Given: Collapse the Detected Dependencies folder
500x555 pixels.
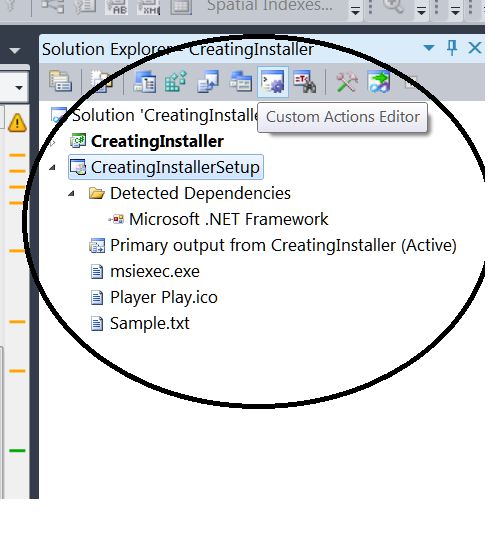Looking at the screenshot, I should (x=71, y=193).
